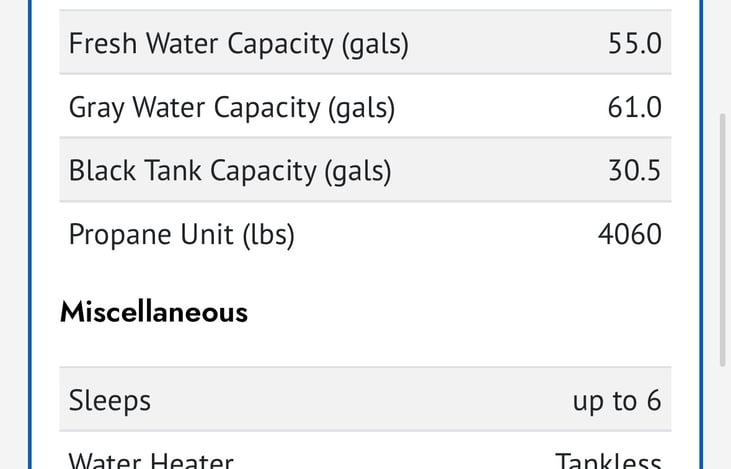731x469 pixels.
Task: Select the 4060 propane value
Action: pyautogui.click(x=630, y=234)
